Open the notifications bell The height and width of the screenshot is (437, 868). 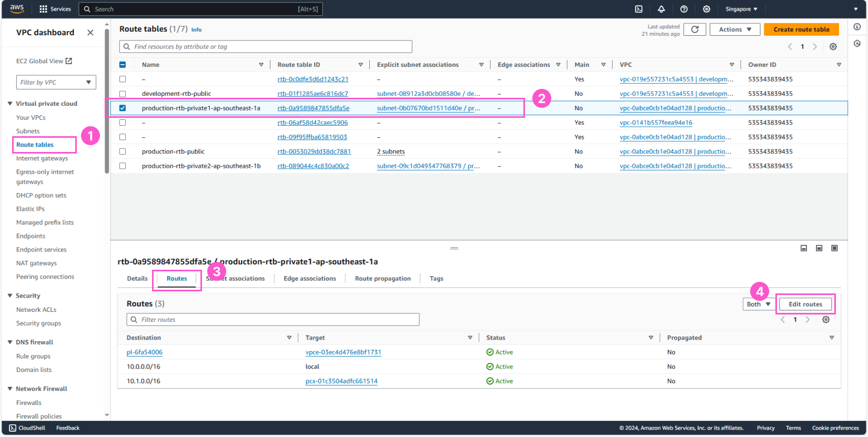pyautogui.click(x=661, y=9)
